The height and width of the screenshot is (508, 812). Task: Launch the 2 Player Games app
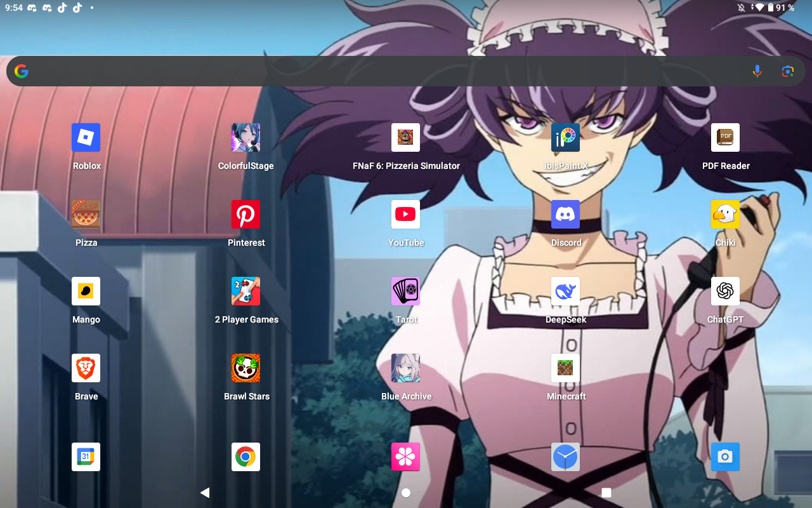246,291
